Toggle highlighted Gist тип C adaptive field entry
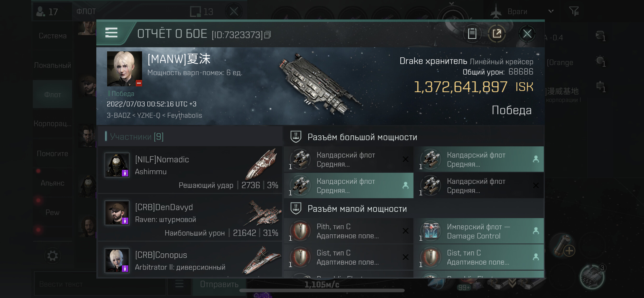Image resolution: width=644 pixels, height=298 pixels. pyautogui.click(x=478, y=257)
